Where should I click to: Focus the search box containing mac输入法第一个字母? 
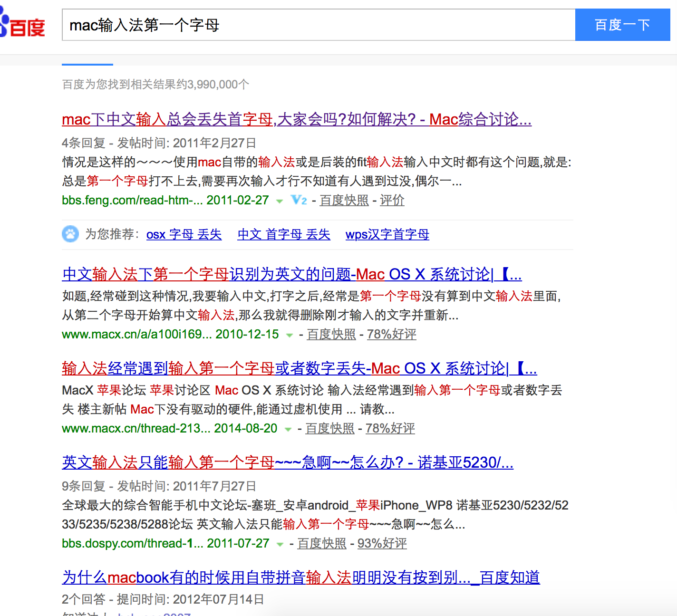(x=319, y=25)
